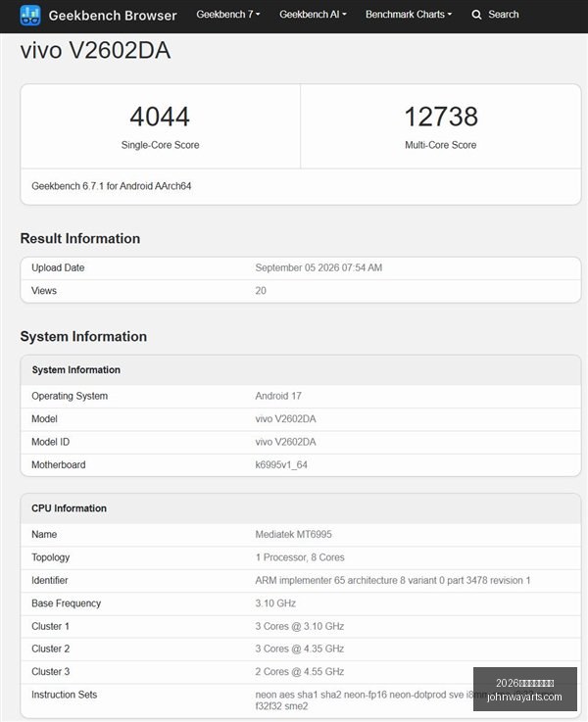Select the 3.10 GHz base frequency value

pos(275,603)
